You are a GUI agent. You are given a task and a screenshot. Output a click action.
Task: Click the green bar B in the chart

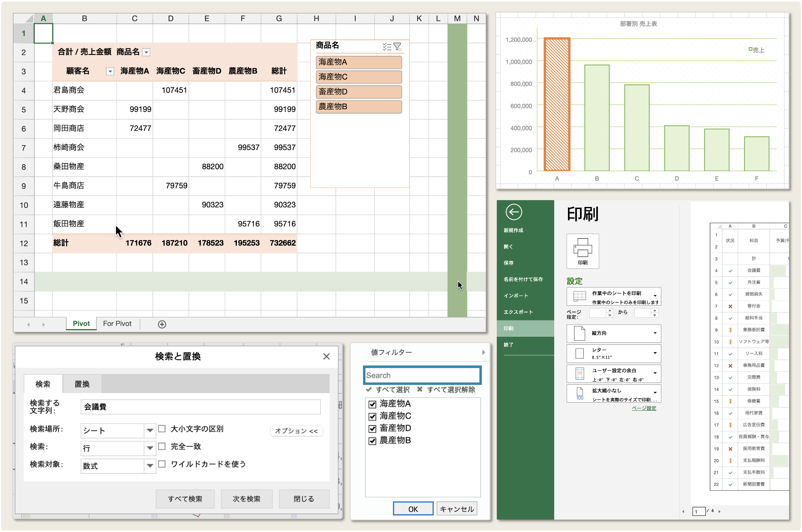(x=597, y=118)
